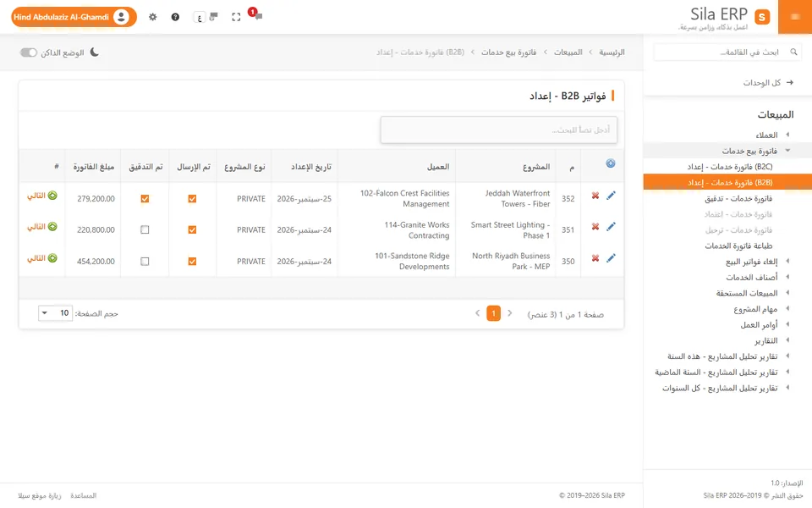Uncheck تم الإرسال for invoice 352
The image size is (812, 508).
coord(192,198)
